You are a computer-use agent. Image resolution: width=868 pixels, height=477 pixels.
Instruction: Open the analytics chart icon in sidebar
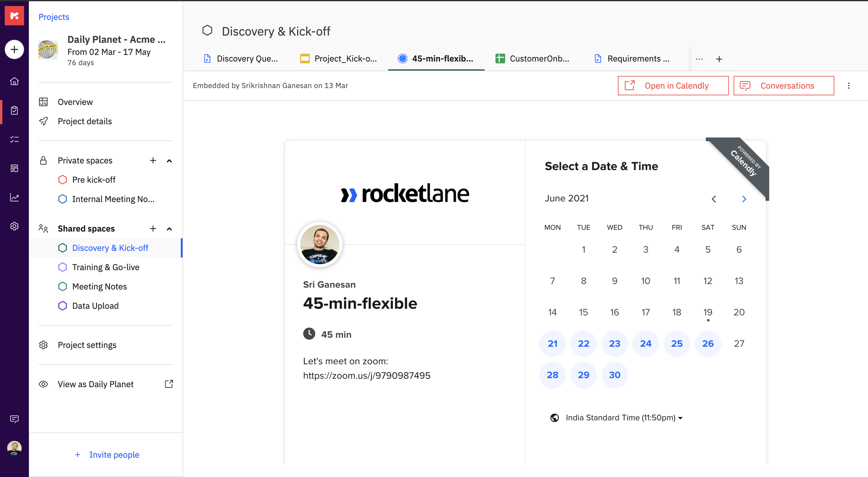14,197
